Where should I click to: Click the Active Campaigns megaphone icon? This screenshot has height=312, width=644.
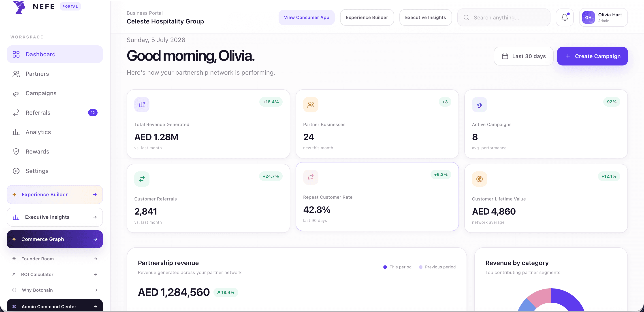pyautogui.click(x=479, y=105)
